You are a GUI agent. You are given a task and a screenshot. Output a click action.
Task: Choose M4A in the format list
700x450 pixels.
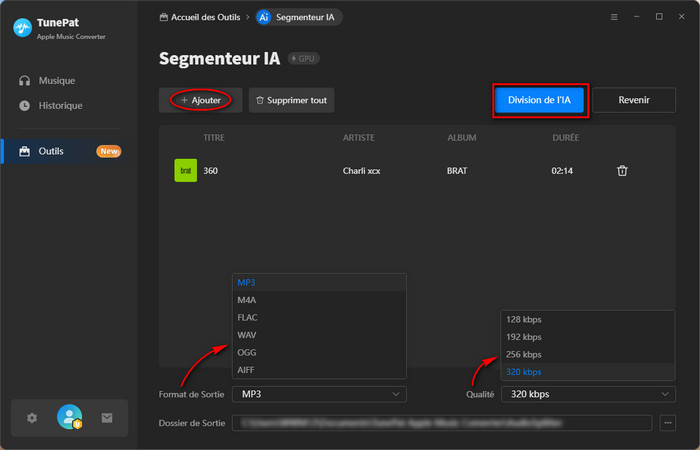click(319, 300)
